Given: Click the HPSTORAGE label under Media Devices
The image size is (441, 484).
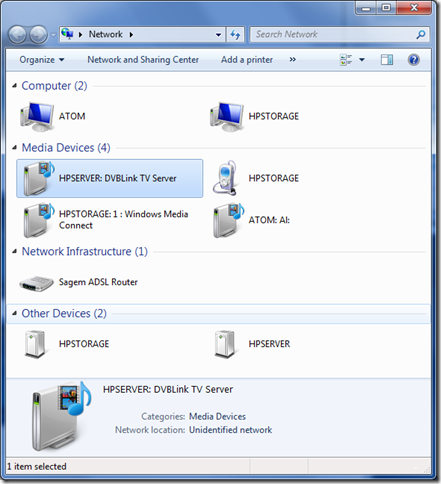Looking at the screenshot, I should tap(274, 178).
